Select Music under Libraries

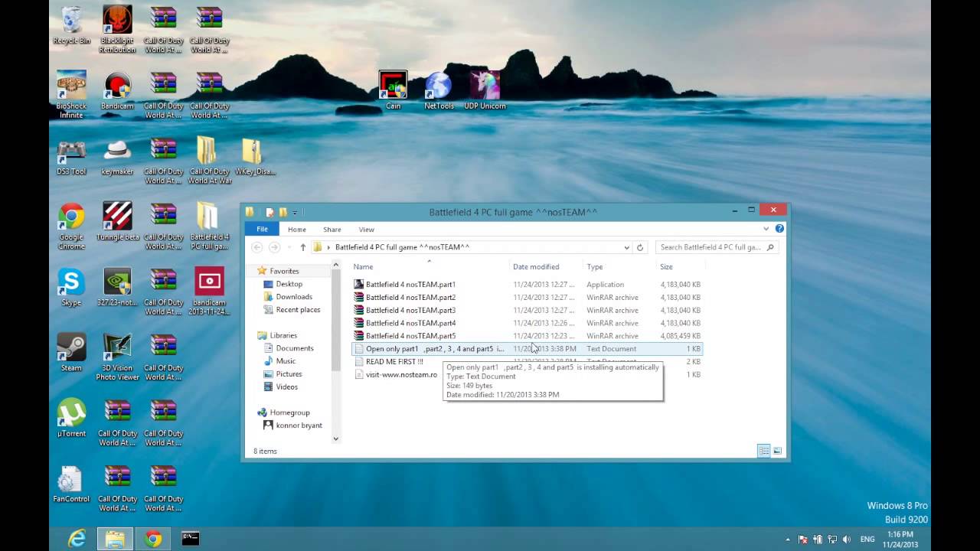point(286,361)
